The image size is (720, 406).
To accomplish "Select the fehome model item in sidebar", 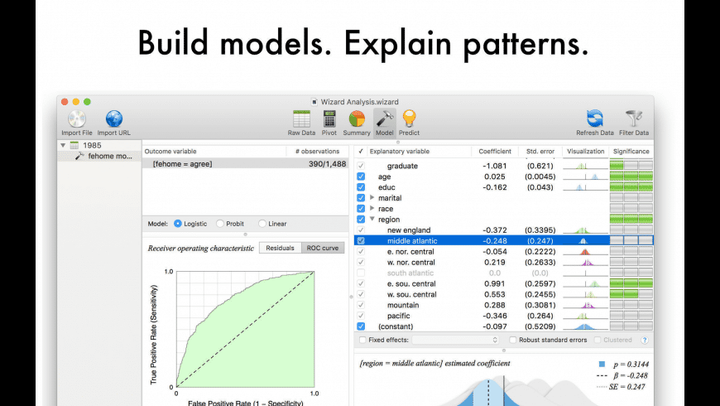I will point(100,156).
